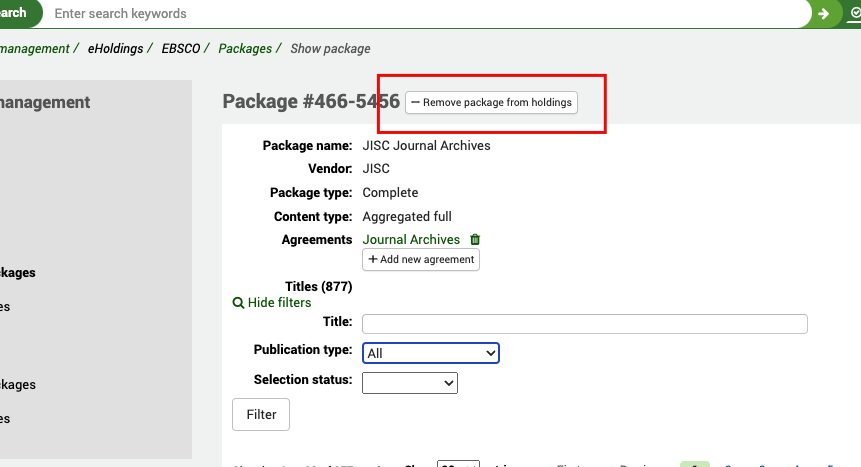Click the green search tab label

tap(14, 14)
